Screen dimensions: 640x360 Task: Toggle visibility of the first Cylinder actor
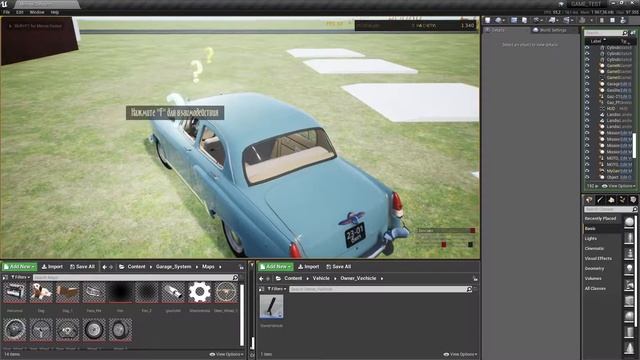click(x=587, y=47)
